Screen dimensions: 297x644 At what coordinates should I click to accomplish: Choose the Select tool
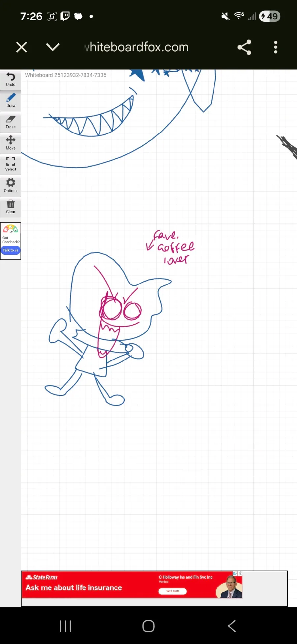click(x=11, y=164)
